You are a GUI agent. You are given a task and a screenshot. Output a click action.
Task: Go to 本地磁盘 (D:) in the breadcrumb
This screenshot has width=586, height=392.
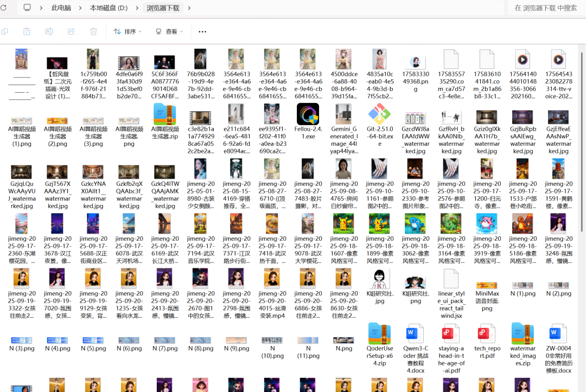(109, 8)
